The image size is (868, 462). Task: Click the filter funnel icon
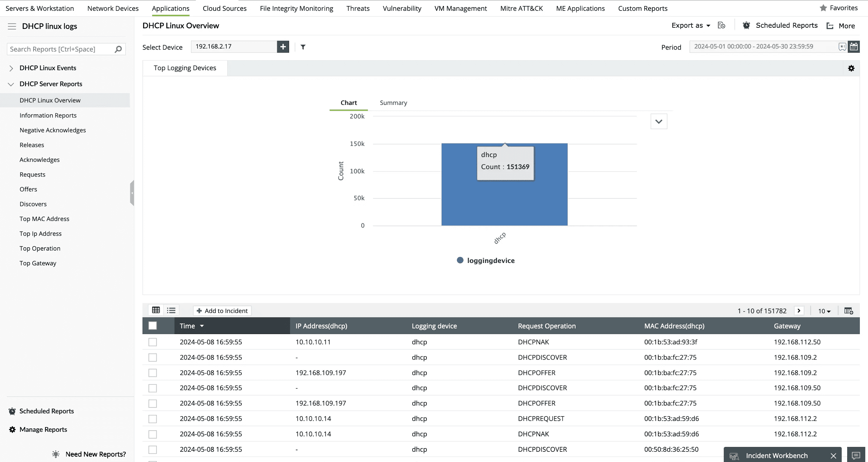coord(303,47)
